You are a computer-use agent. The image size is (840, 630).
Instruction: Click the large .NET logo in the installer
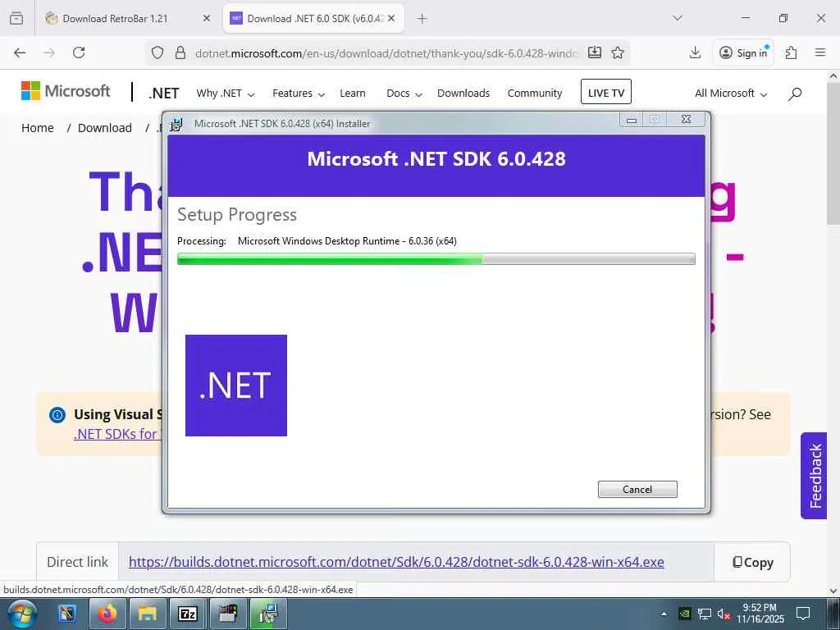tap(236, 386)
